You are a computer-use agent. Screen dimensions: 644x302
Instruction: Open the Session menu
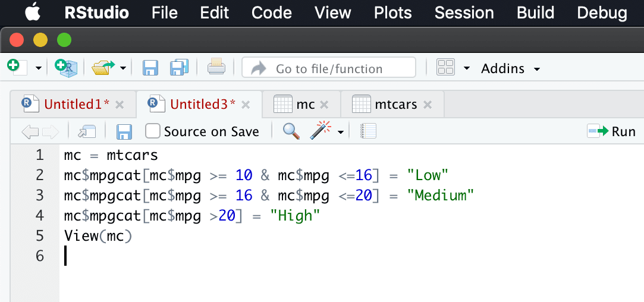point(464,12)
